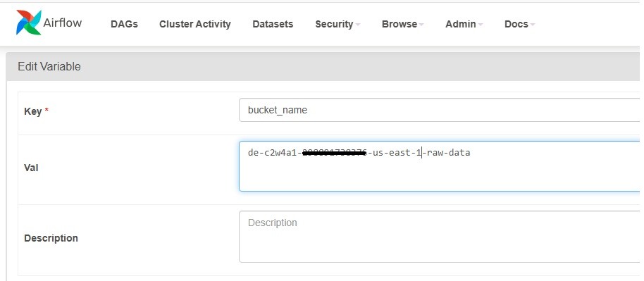Click the Airflow brand name text
This screenshot has height=281, width=644.
click(63, 23)
